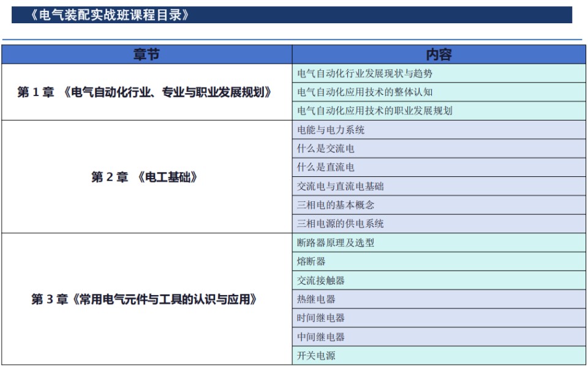
Task: Click the row 电气自动化应用技术的职业发展规划
Action: pyautogui.click(x=439, y=111)
